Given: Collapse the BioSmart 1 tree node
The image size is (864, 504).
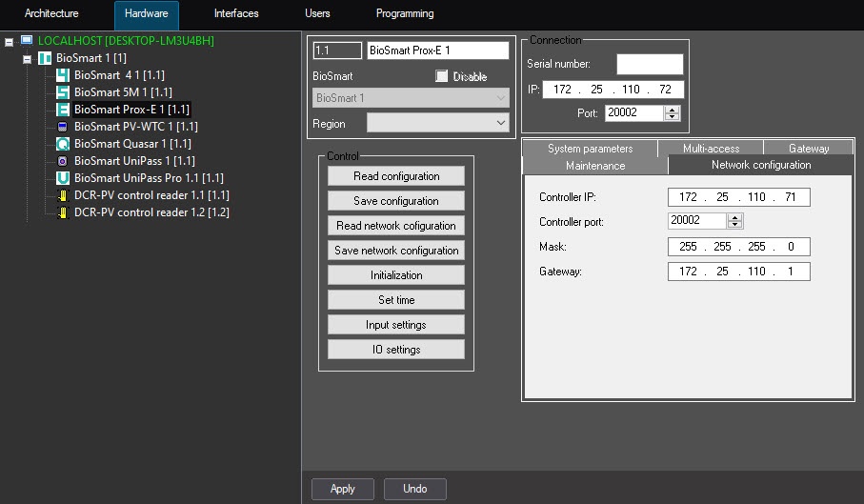Looking at the screenshot, I should pos(27,59).
